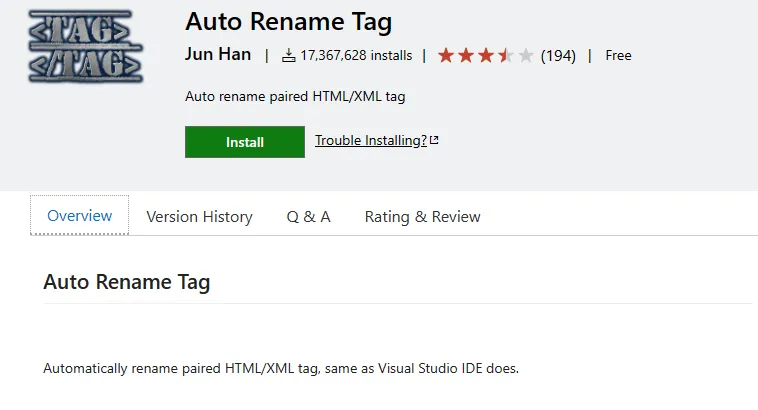758x410 pixels.
Task: Go to the Q & A tab
Action: click(x=308, y=217)
